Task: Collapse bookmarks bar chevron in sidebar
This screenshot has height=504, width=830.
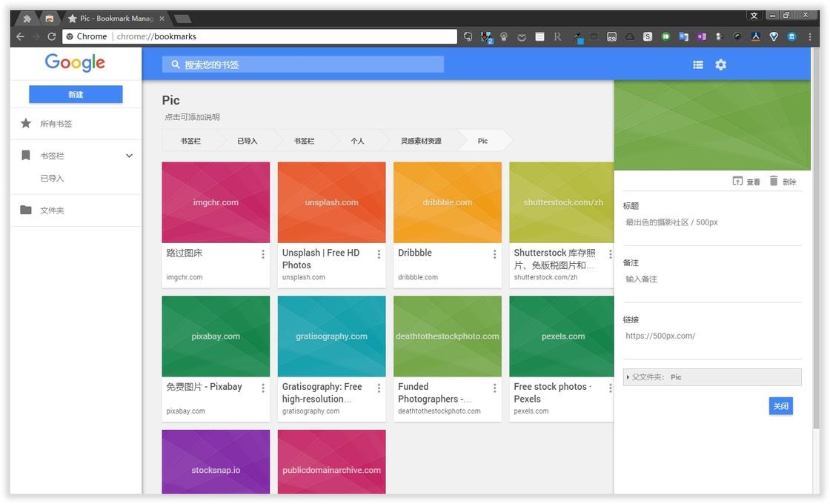Action: point(129,156)
